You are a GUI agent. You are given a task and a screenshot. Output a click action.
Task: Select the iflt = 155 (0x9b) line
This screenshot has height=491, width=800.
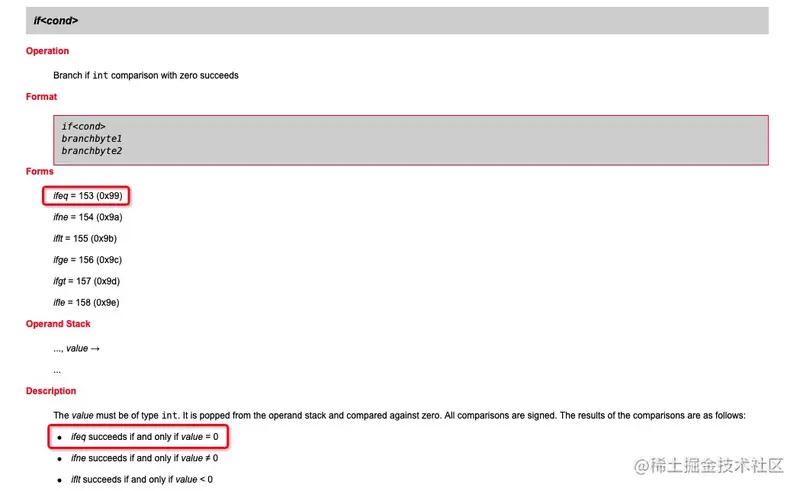point(85,239)
